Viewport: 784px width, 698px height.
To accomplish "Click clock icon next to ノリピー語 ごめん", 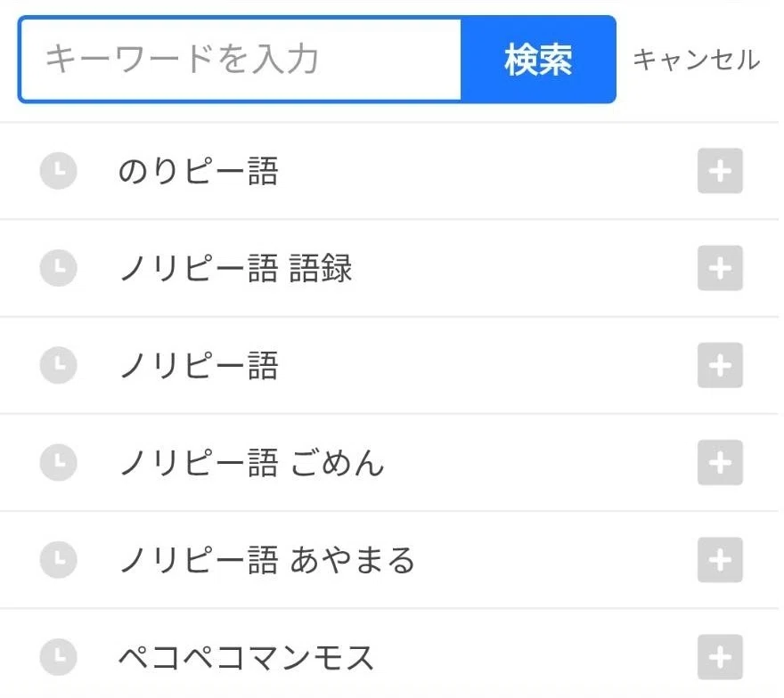I will tap(59, 462).
